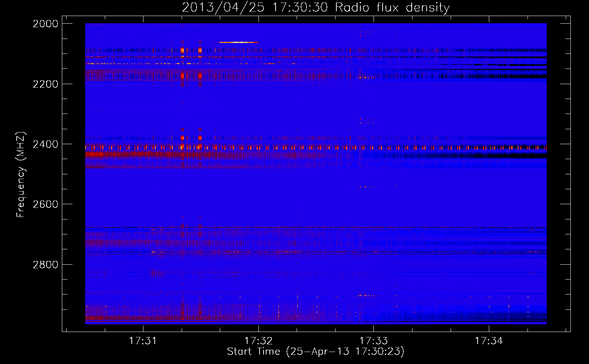Click the 17:31 time tick label

[143, 341]
